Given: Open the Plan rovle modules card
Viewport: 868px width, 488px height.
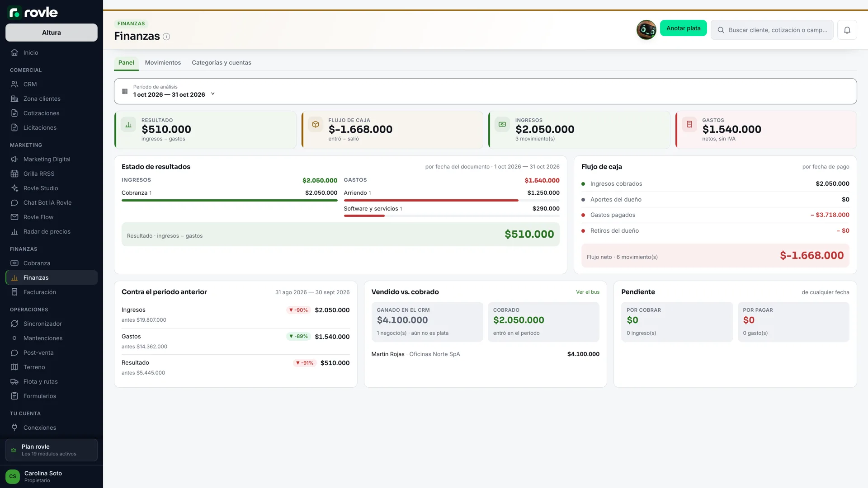Looking at the screenshot, I should [52, 450].
